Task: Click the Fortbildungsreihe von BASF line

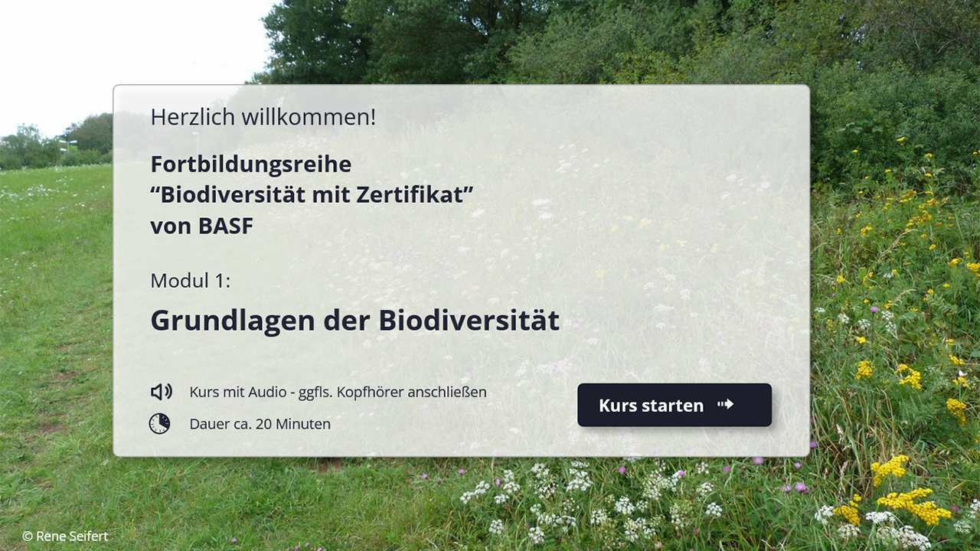Action: coord(251,164)
